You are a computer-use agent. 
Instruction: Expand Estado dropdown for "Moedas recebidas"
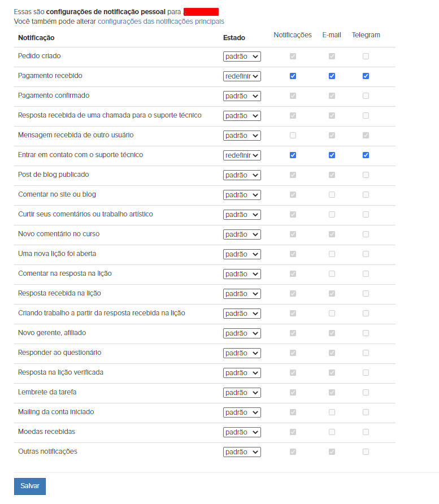(x=242, y=432)
